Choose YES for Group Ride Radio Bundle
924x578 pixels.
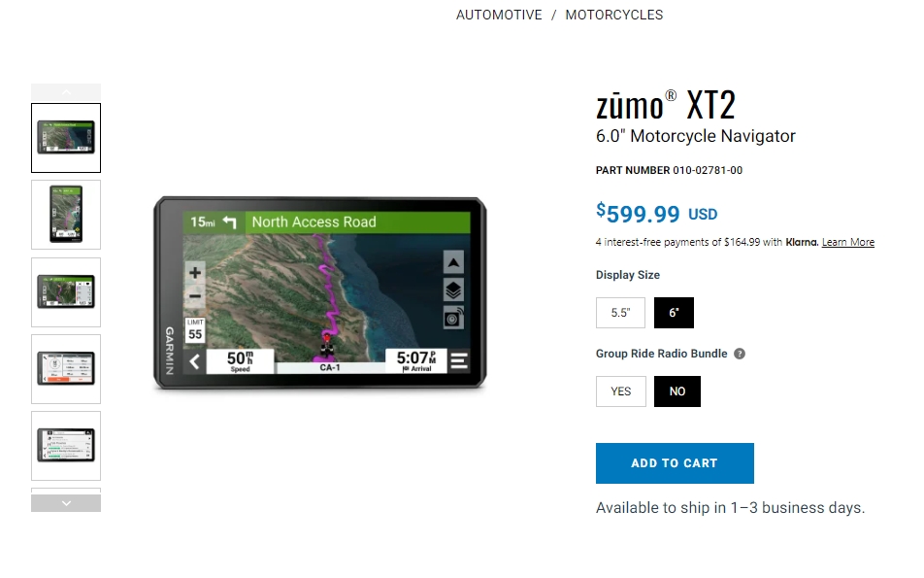(x=620, y=391)
